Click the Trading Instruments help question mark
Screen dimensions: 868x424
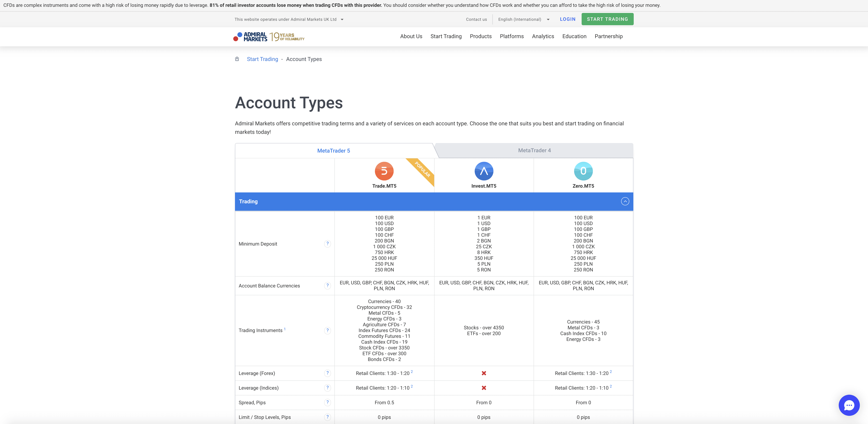point(327,331)
